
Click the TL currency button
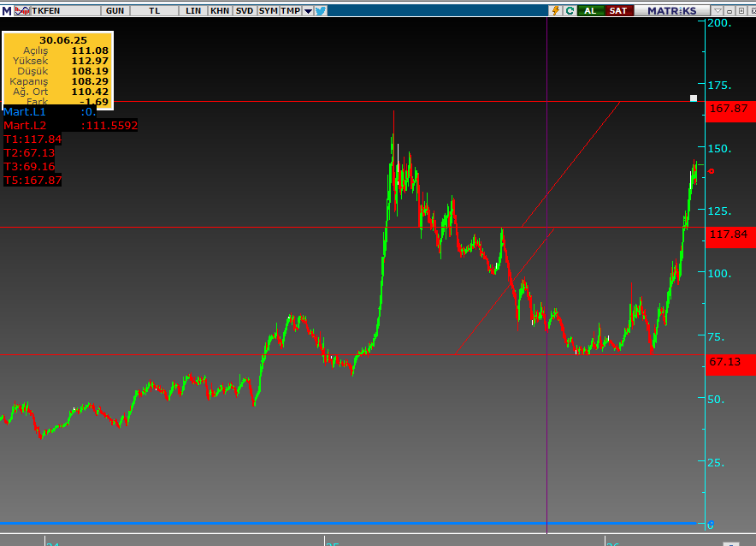(x=154, y=10)
